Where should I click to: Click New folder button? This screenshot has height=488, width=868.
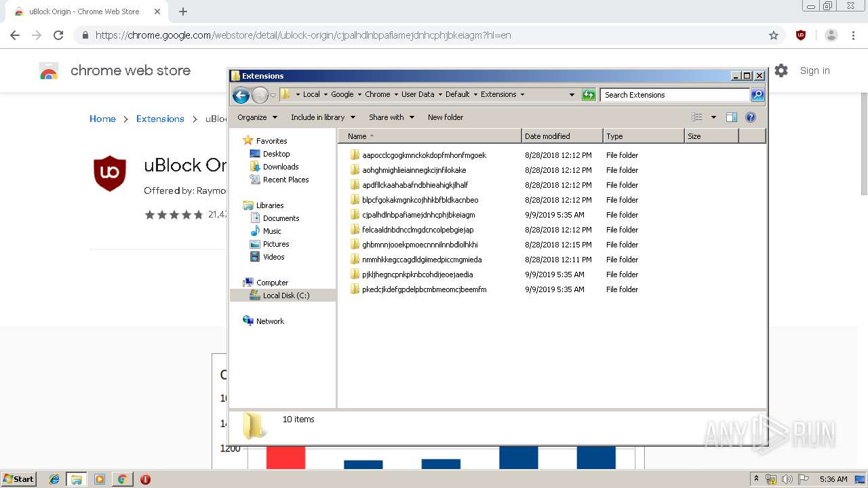[x=446, y=117]
